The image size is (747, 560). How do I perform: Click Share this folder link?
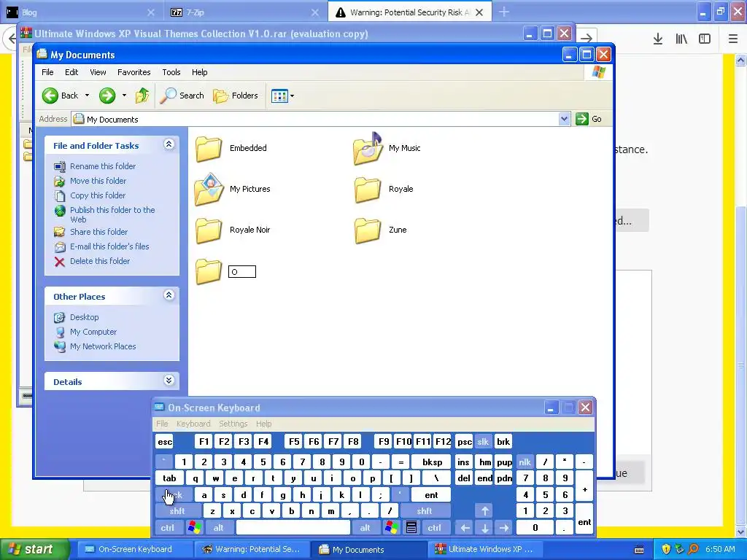[x=98, y=232]
